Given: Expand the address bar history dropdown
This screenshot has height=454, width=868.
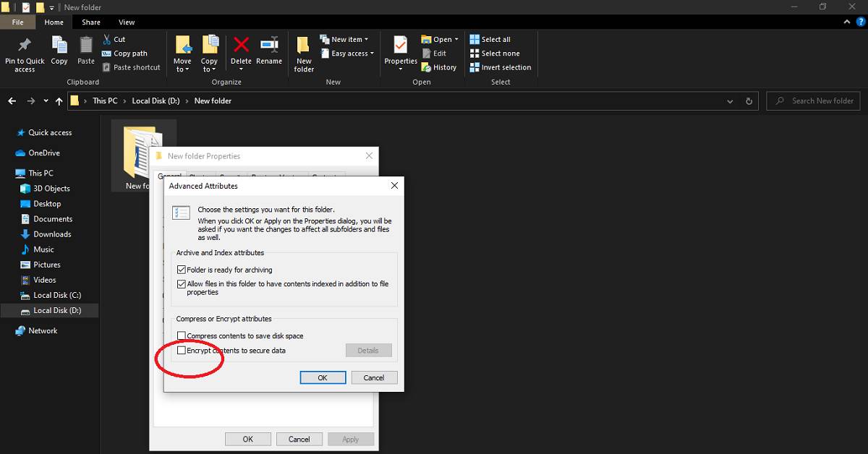Looking at the screenshot, I should point(731,101).
